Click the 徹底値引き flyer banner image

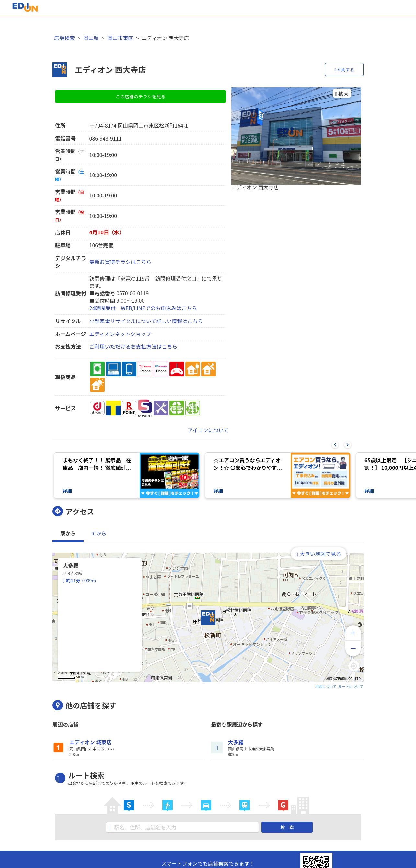pos(169,475)
